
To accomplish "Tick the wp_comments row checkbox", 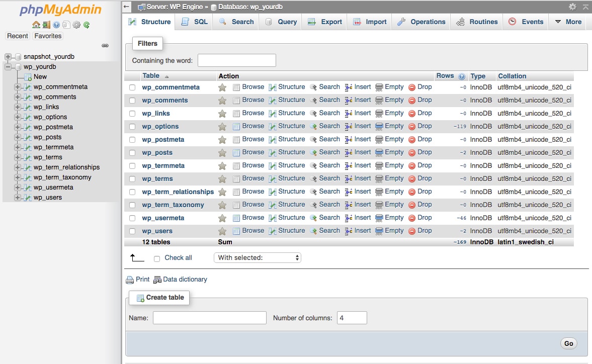I will [132, 101].
